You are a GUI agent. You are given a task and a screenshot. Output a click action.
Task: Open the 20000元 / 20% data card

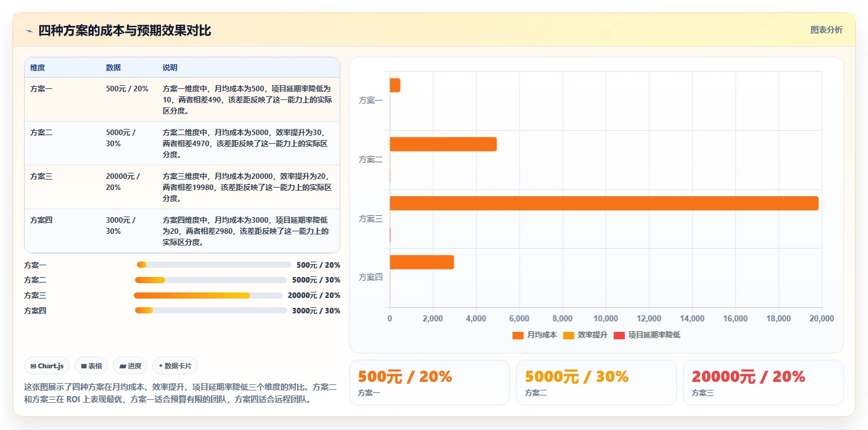point(763,382)
